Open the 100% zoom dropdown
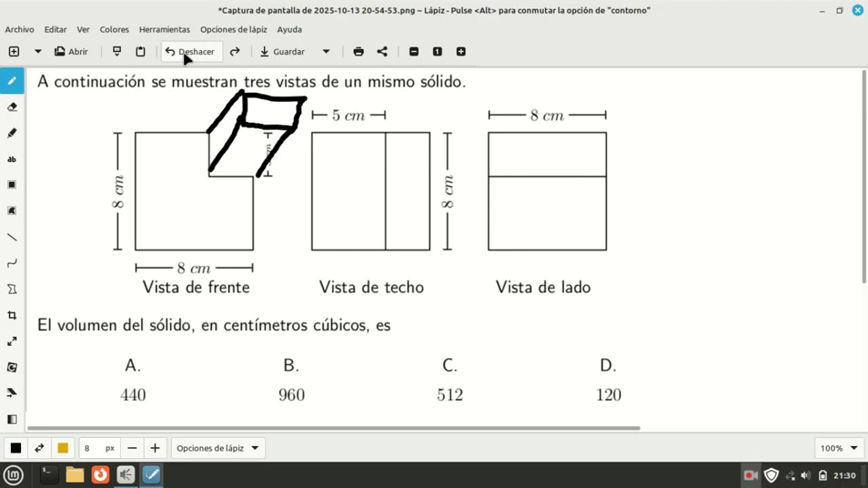This screenshot has width=868, height=488. coord(839,448)
